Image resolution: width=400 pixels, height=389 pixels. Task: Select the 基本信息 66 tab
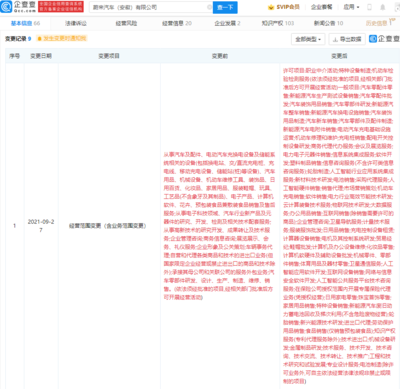coord(25,23)
